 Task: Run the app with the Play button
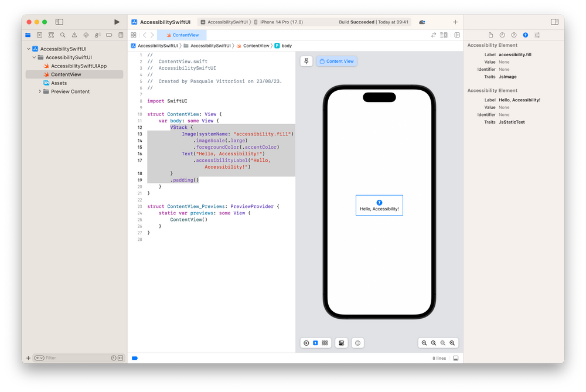[116, 22]
